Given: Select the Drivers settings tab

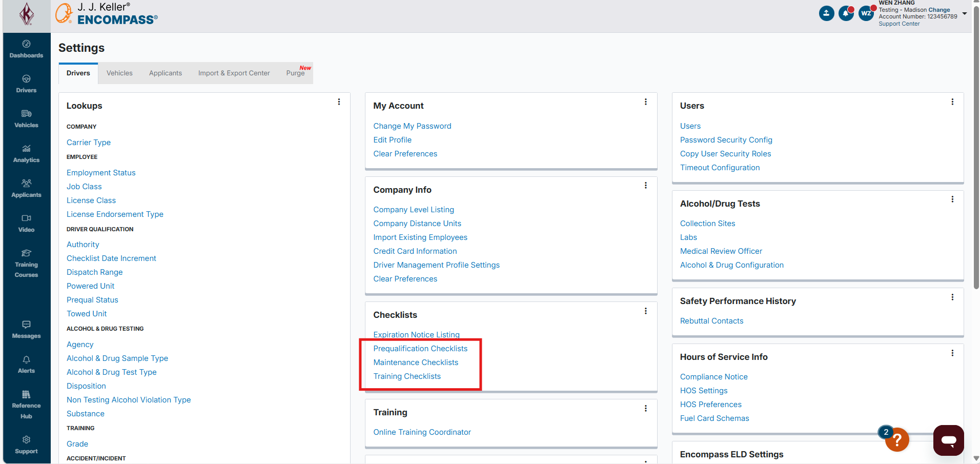Looking at the screenshot, I should (x=78, y=73).
